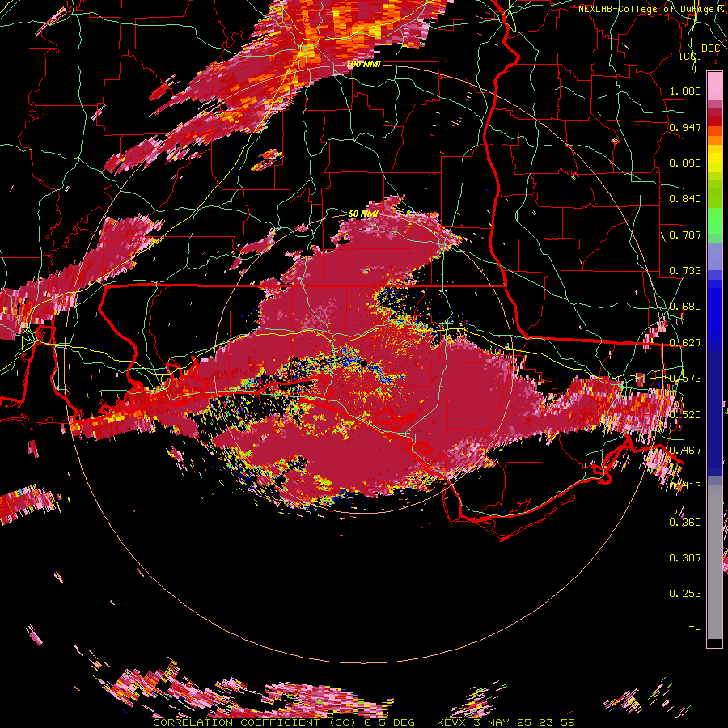Click the 0.787 legend value
The image size is (728, 728).
click(685, 235)
